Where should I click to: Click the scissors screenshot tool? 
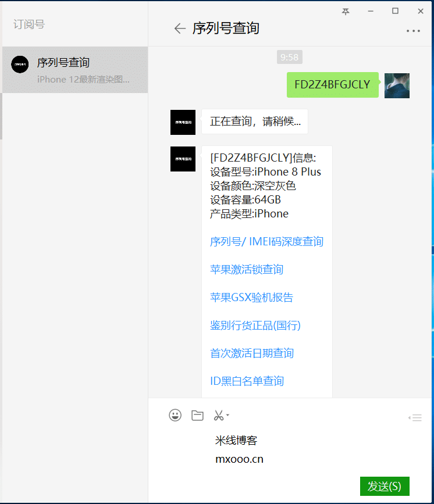click(218, 415)
